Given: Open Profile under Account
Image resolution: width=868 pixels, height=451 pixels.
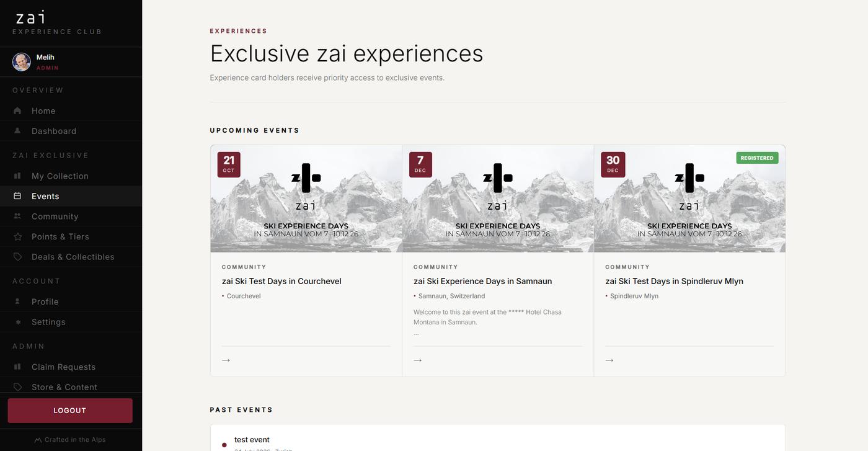Looking at the screenshot, I should coord(71,301).
